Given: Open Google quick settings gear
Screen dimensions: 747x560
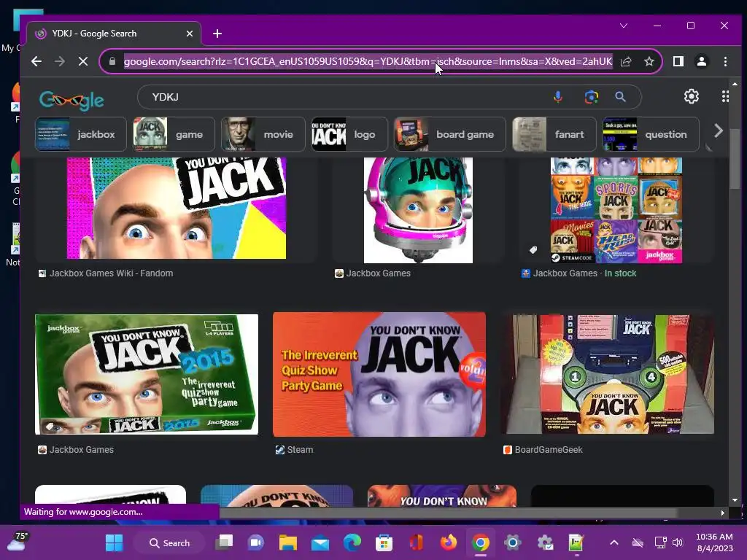Looking at the screenshot, I should click(x=692, y=97).
